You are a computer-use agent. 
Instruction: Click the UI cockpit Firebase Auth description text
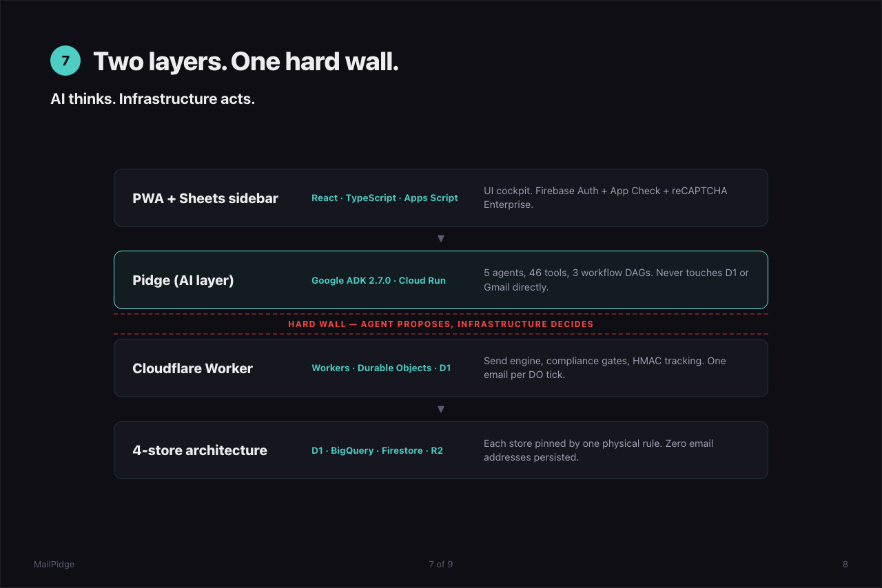(606, 198)
